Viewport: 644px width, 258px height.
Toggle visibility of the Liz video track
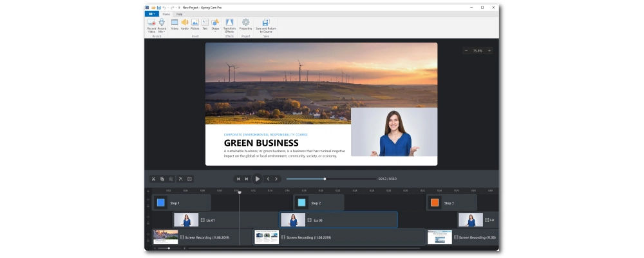coord(148,217)
